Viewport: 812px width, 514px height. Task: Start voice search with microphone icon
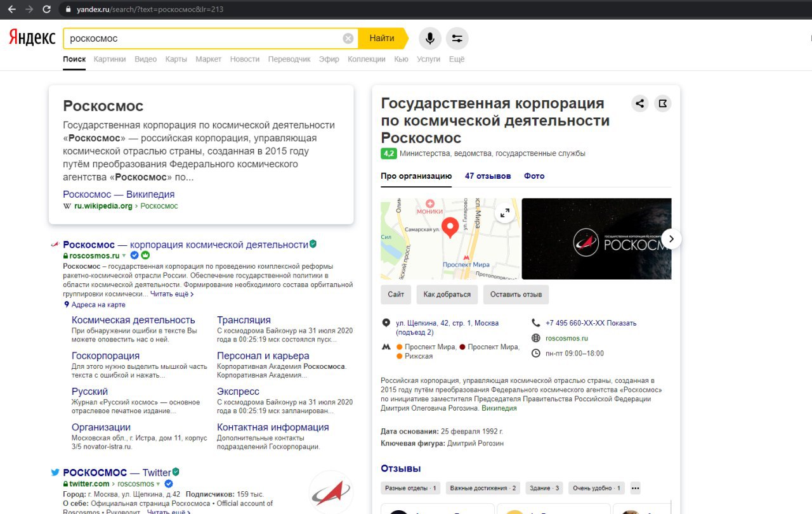coord(430,39)
